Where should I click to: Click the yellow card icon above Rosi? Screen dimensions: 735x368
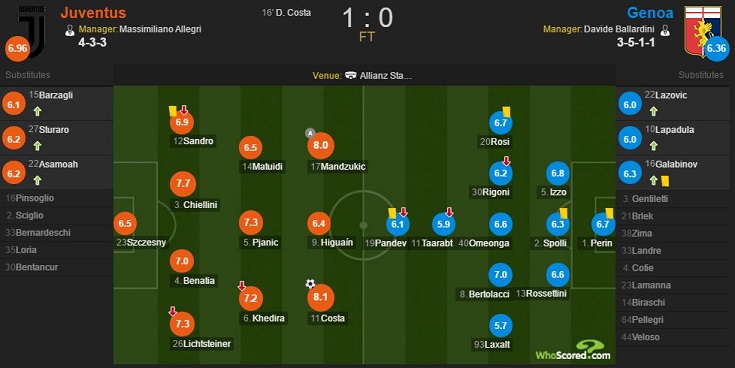(506, 112)
